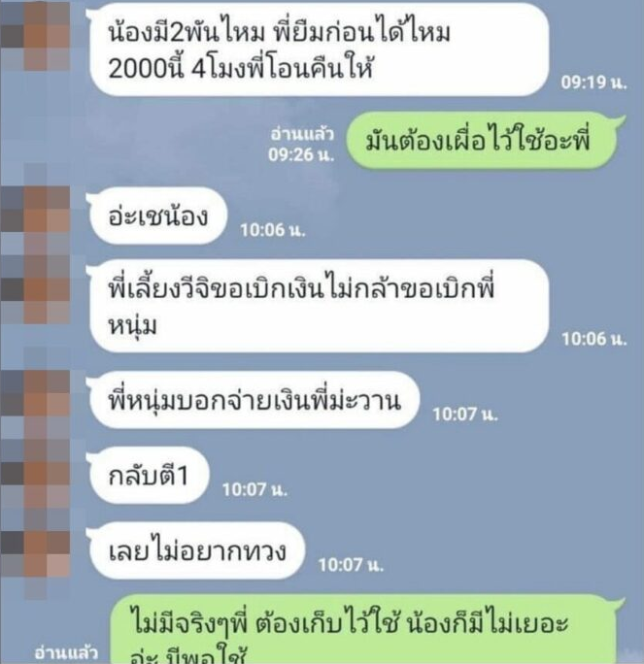Open sender avatar beside 'พี่หนุ่มบอกจ่ายเงิน' message
The height and width of the screenshot is (664, 644).
pyautogui.click(x=35, y=405)
